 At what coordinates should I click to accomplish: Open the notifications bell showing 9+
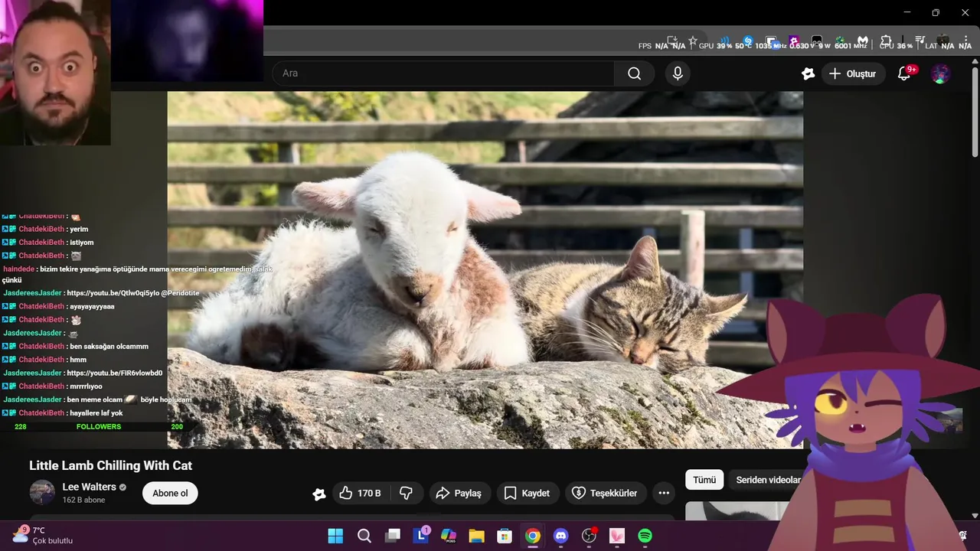pyautogui.click(x=904, y=73)
